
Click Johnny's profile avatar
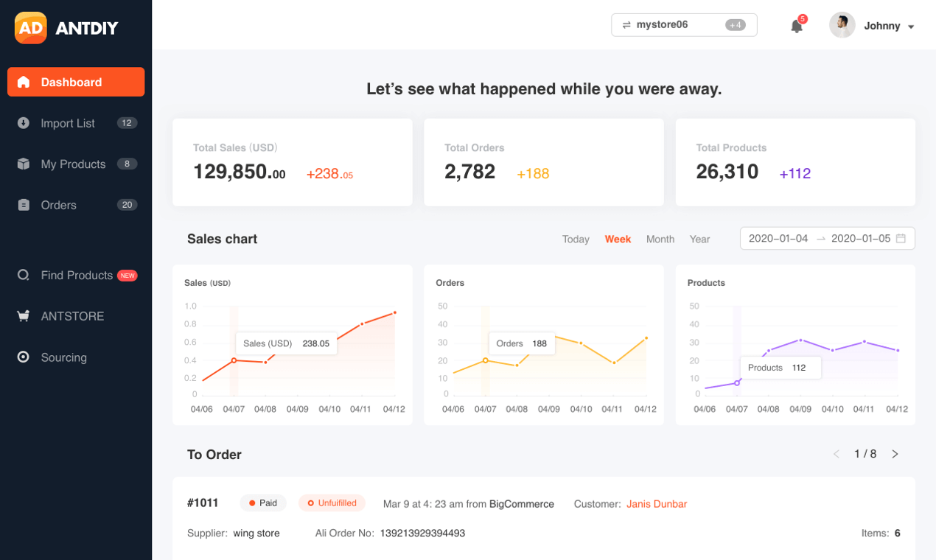(x=842, y=25)
